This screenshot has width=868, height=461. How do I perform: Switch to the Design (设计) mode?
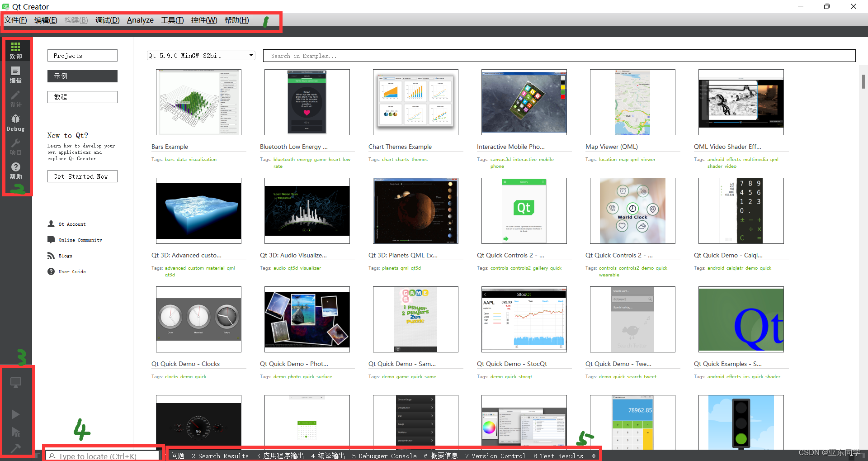tap(16, 99)
